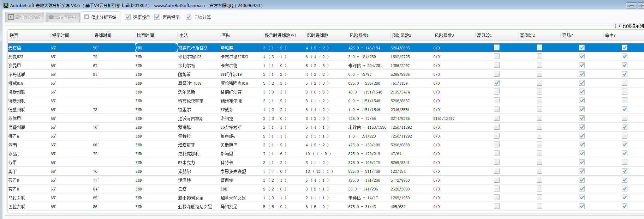Click the play icon on 启动分析系统
This screenshot has width=644, height=219.
[x=11, y=17]
